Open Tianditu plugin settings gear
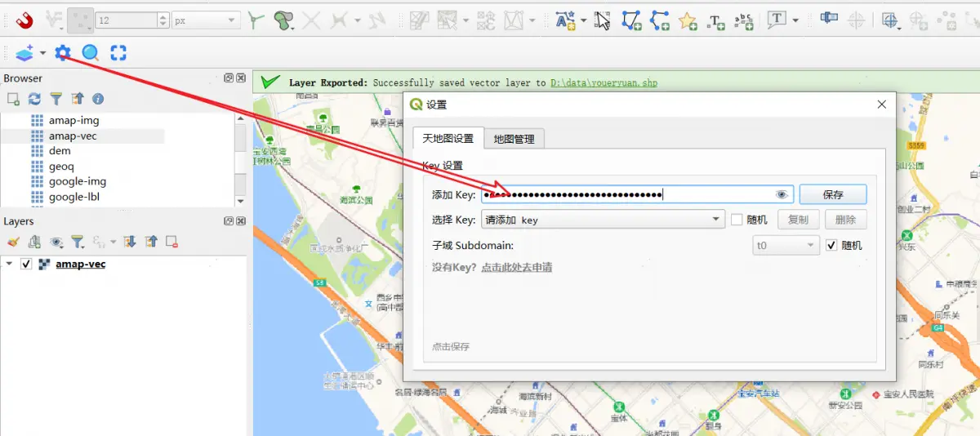This screenshot has width=980, height=436. [63, 53]
